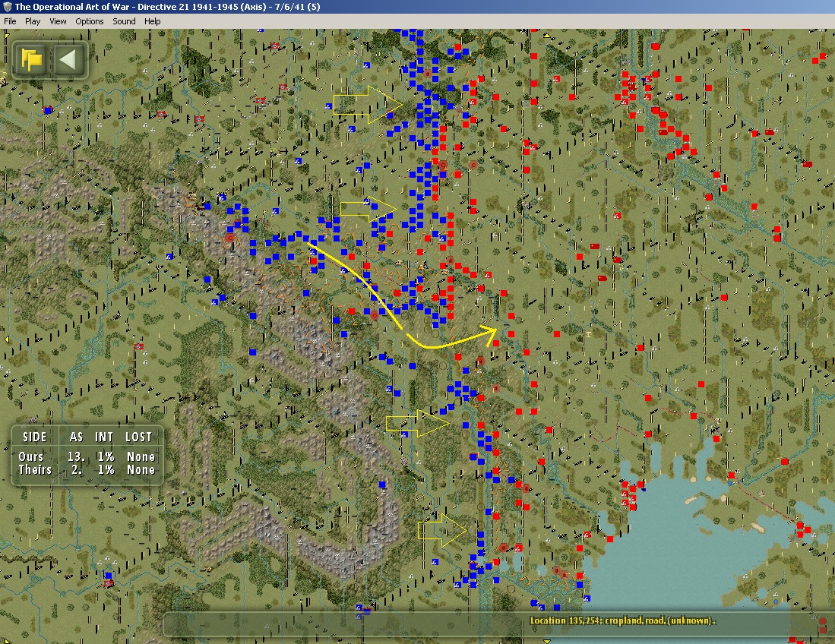Click the Location 135,254 status bar text

click(622, 620)
